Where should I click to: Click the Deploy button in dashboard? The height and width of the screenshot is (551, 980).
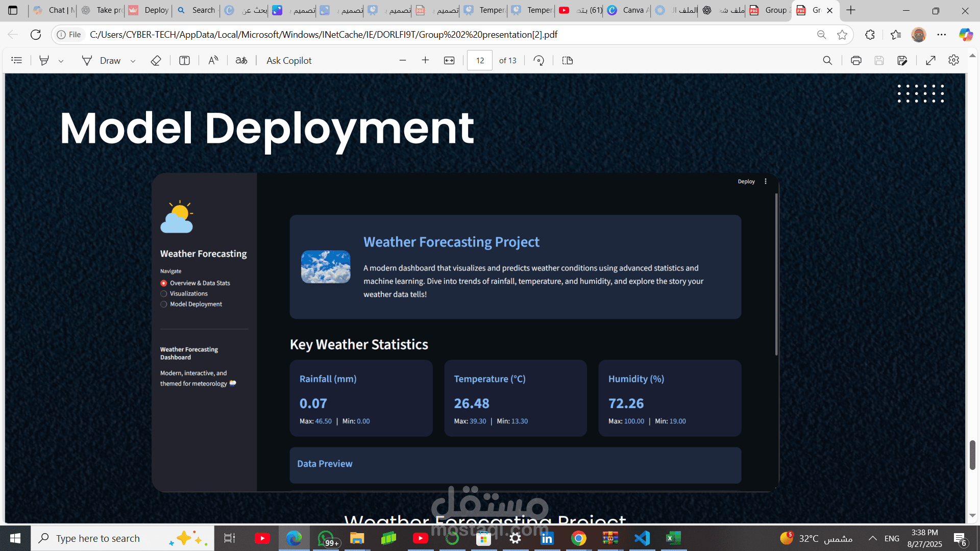click(x=746, y=182)
